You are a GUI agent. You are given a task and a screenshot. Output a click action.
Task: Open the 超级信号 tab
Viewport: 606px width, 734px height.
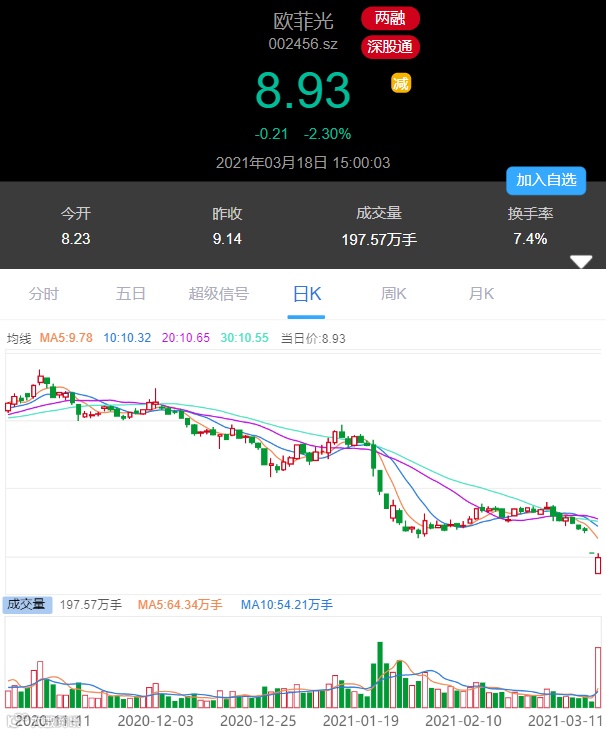click(219, 294)
